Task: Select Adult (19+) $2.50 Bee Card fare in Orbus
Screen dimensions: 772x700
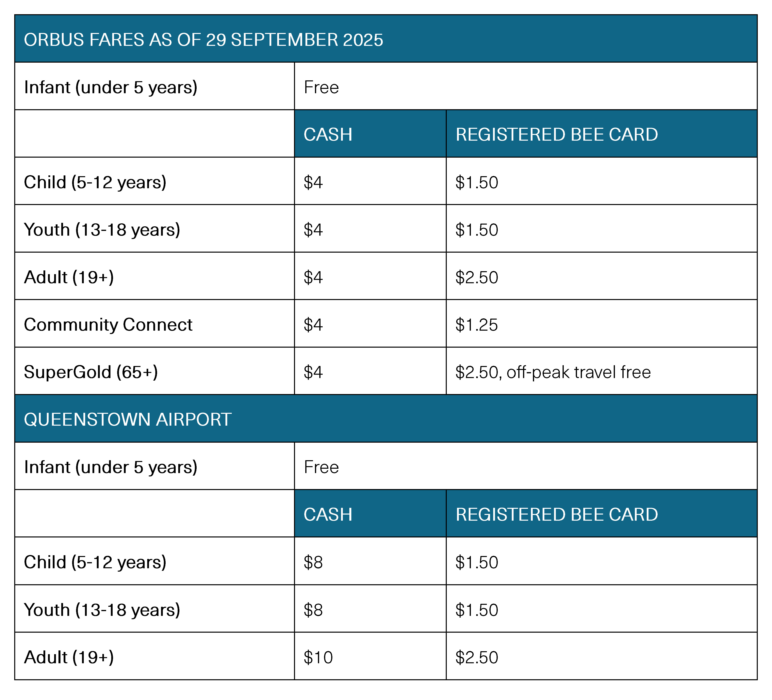Action: coord(477,277)
